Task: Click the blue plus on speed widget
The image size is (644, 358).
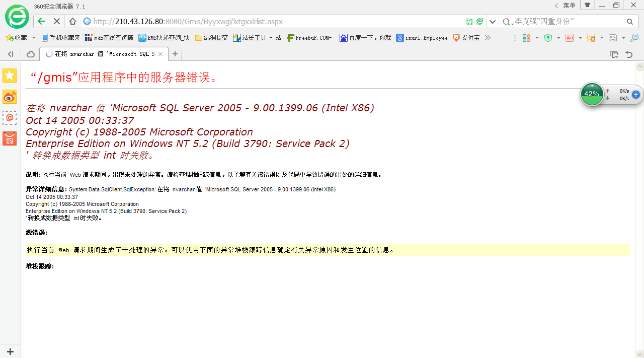Action: (636, 94)
